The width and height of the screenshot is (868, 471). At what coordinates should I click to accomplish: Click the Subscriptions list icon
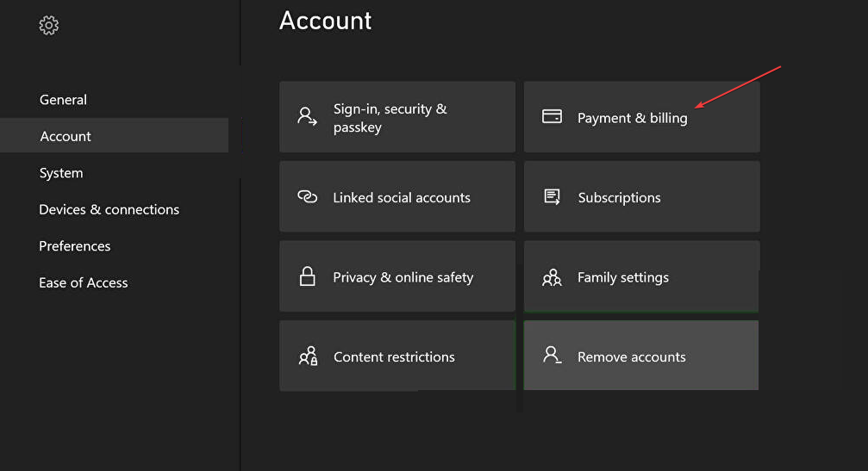[x=552, y=197]
